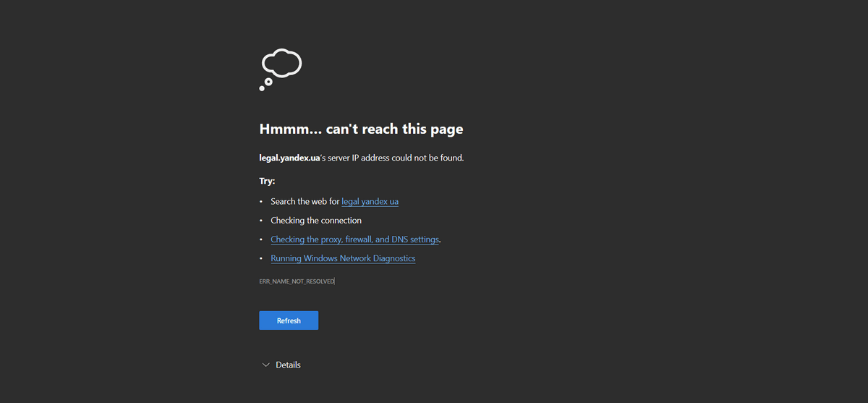This screenshot has width=868, height=403.
Task: Open 'Checking the proxy, firewall, and DNS settings' link
Action: pyautogui.click(x=355, y=239)
